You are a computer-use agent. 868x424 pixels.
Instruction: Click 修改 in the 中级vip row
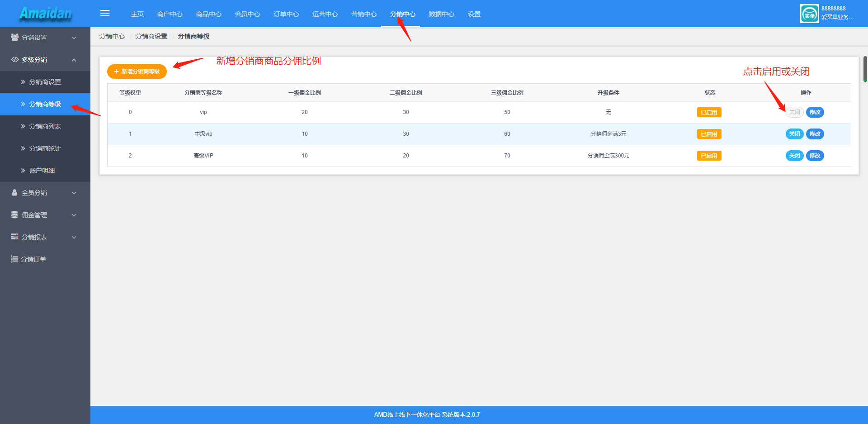tap(815, 134)
